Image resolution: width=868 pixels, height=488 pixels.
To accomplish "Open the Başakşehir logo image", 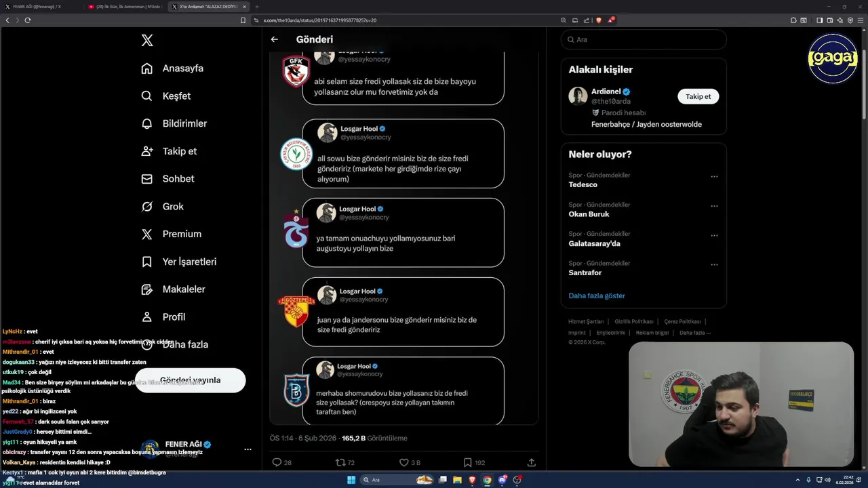I will point(296,390).
